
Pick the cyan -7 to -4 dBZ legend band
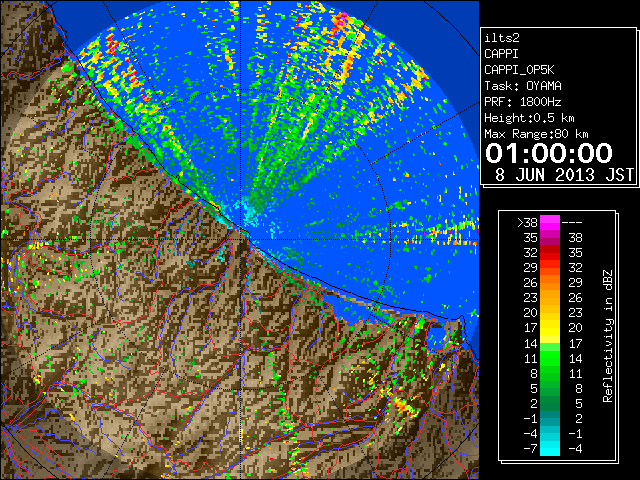[550, 448]
